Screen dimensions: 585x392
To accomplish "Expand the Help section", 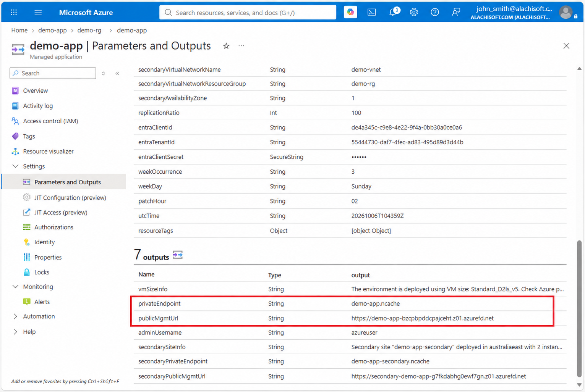I will [15, 332].
